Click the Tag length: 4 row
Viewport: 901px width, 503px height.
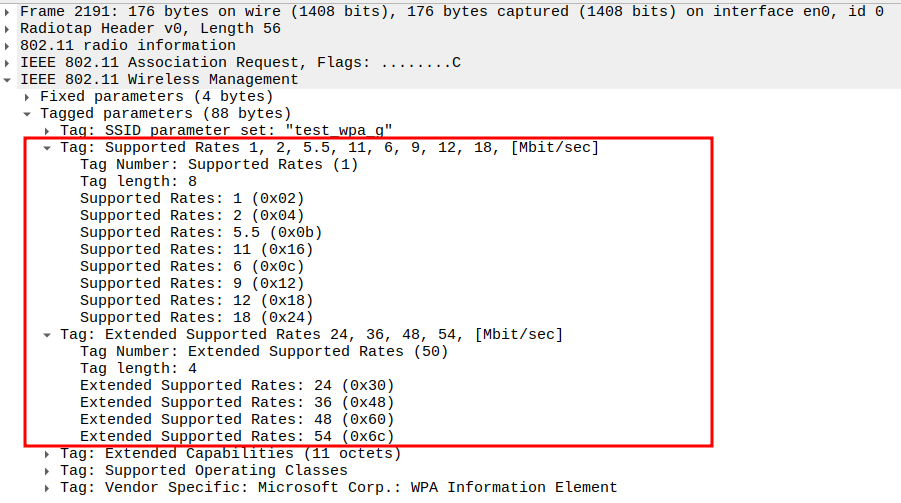coord(138,369)
